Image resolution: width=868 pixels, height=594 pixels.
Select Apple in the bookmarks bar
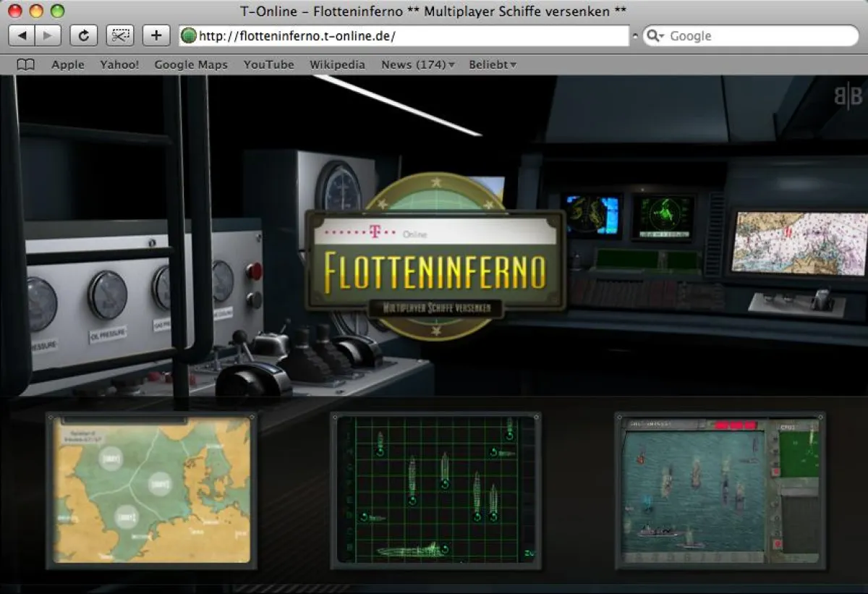point(67,64)
